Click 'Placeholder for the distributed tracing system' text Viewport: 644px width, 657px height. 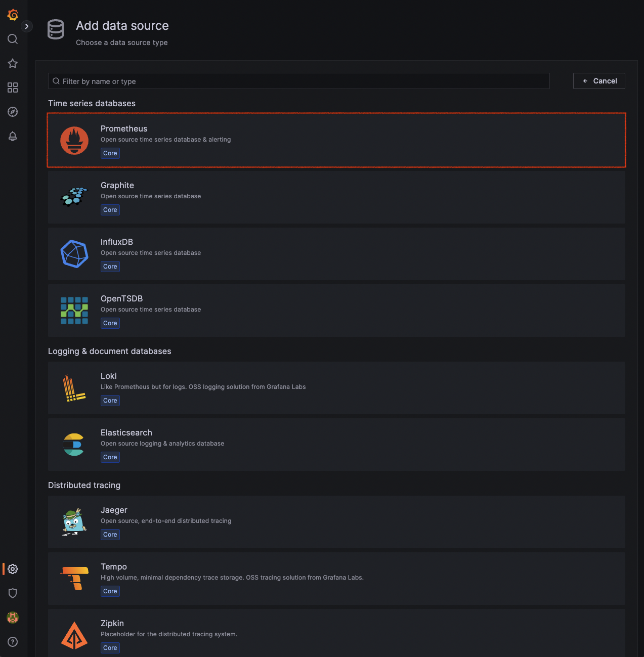169,634
